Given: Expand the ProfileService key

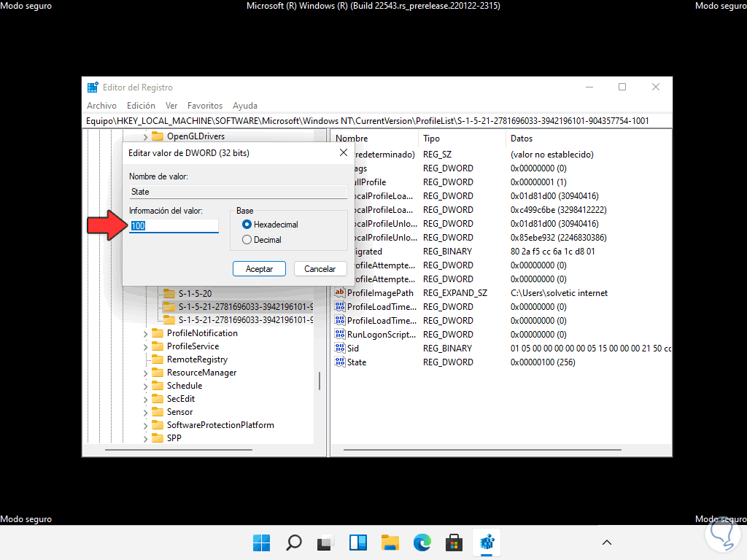Looking at the screenshot, I should (145, 347).
